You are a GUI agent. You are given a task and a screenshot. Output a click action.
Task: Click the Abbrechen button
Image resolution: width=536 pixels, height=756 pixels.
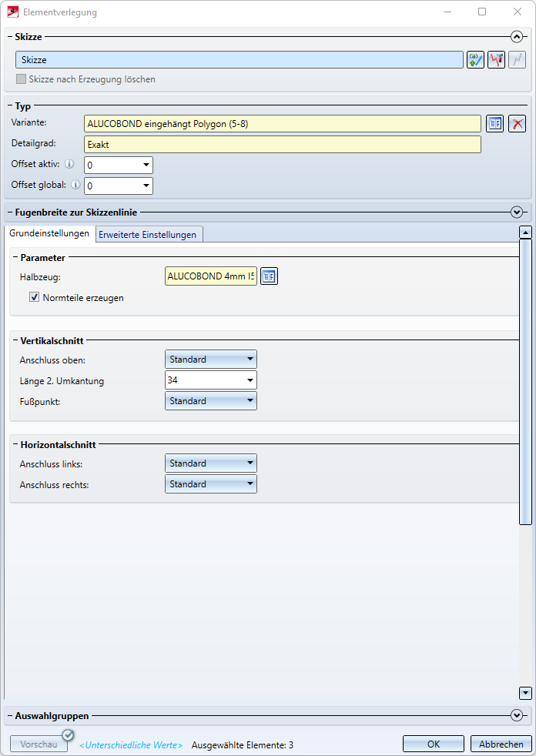(501, 744)
